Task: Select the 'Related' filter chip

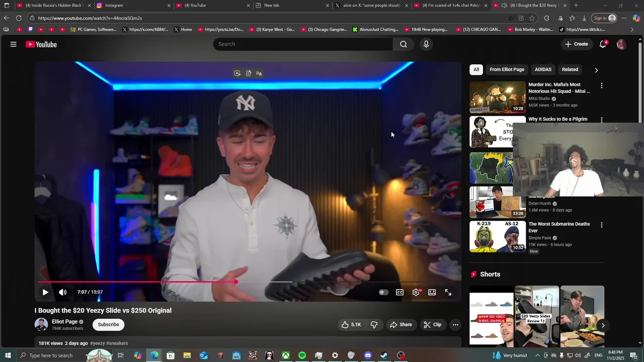Action: point(570,69)
